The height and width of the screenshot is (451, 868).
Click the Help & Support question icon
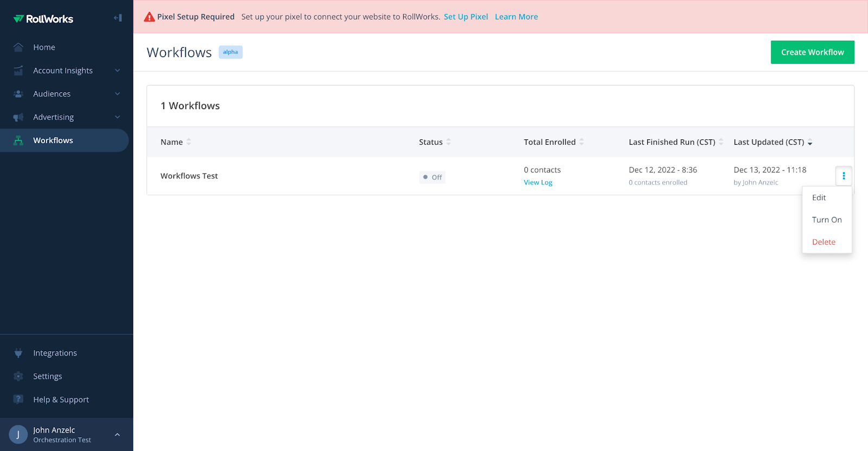click(x=18, y=400)
